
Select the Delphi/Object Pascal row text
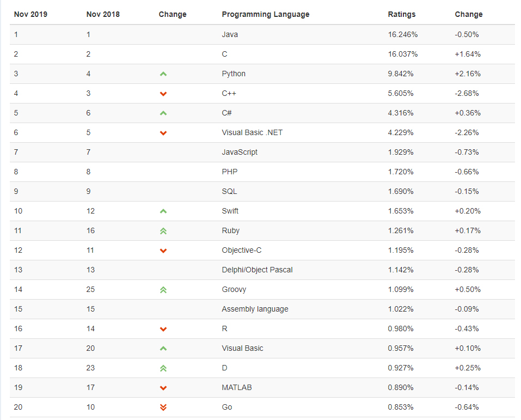point(257,270)
